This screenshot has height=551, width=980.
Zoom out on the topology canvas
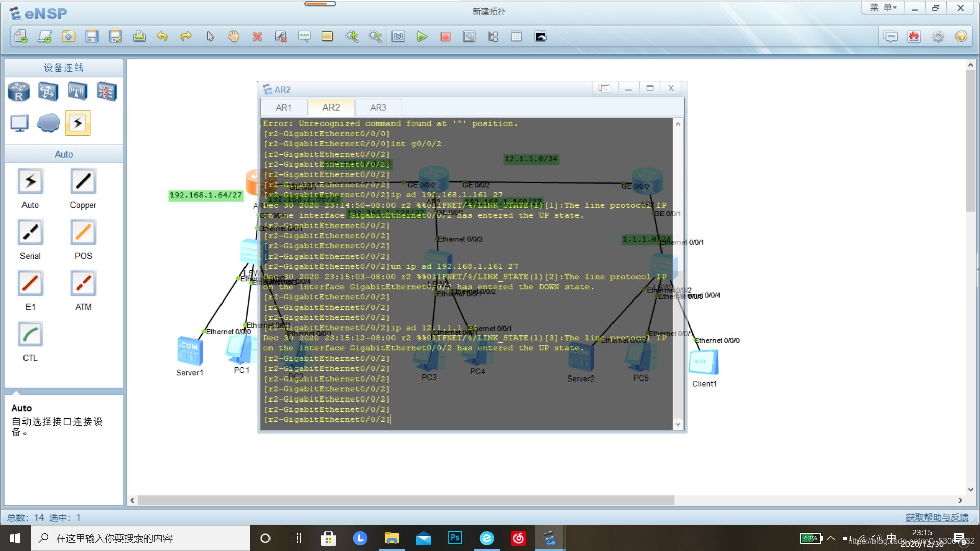point(375,36)
